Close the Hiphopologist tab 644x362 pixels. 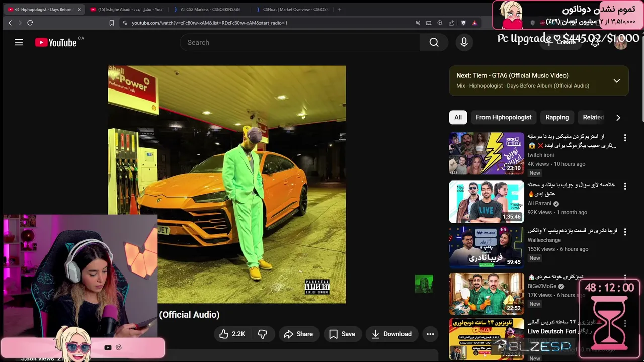[79, 9]
